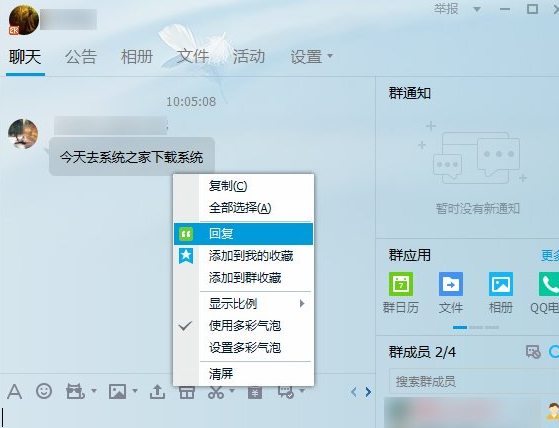Select 添加到群收藏 menu entry
The width and height of the screenshot is (559, 428).
point(243,278)
